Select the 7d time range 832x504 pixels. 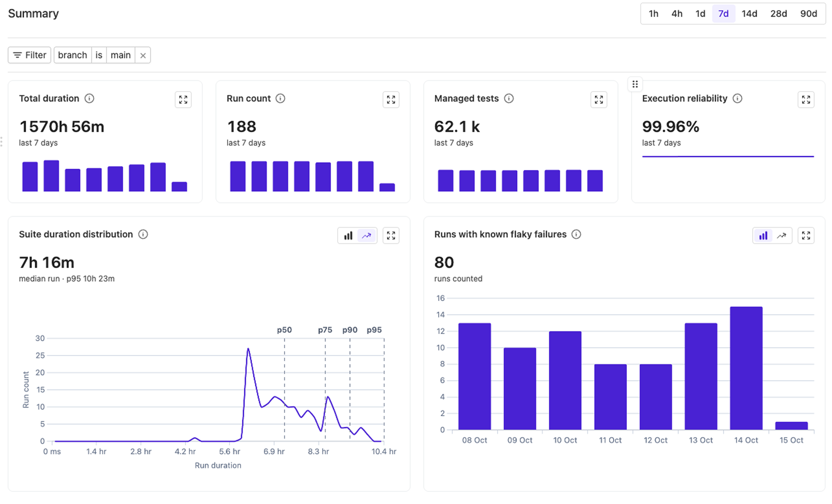coord(723,14)
